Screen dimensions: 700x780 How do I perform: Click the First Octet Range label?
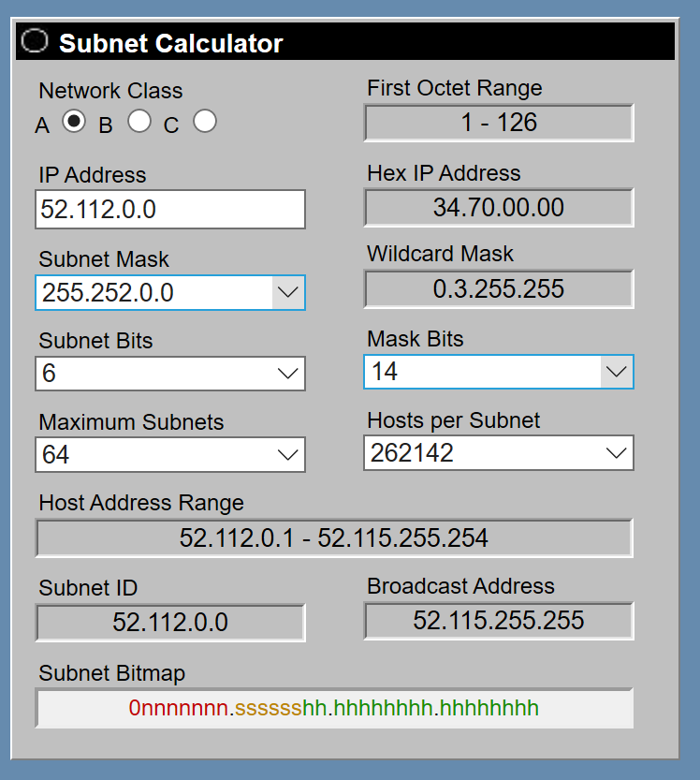coord(455,88)
